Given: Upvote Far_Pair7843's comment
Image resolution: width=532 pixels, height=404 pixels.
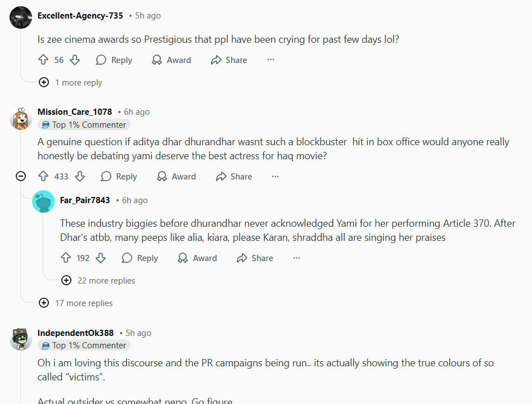Looking at the screenshot, I should coord(66,258).
